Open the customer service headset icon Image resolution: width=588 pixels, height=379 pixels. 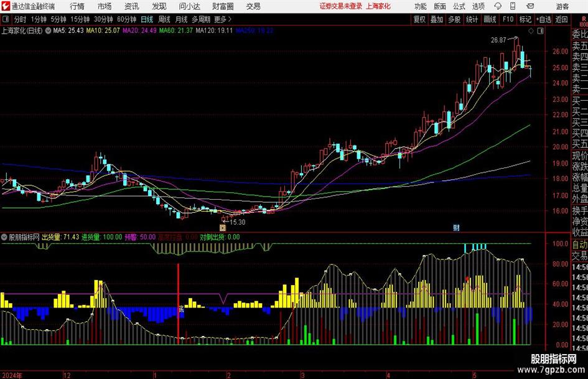pos(498,6)
